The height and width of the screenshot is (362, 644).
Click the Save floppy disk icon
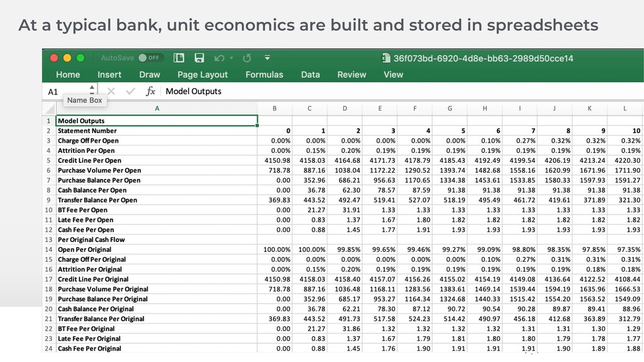[x=199, y=58]
